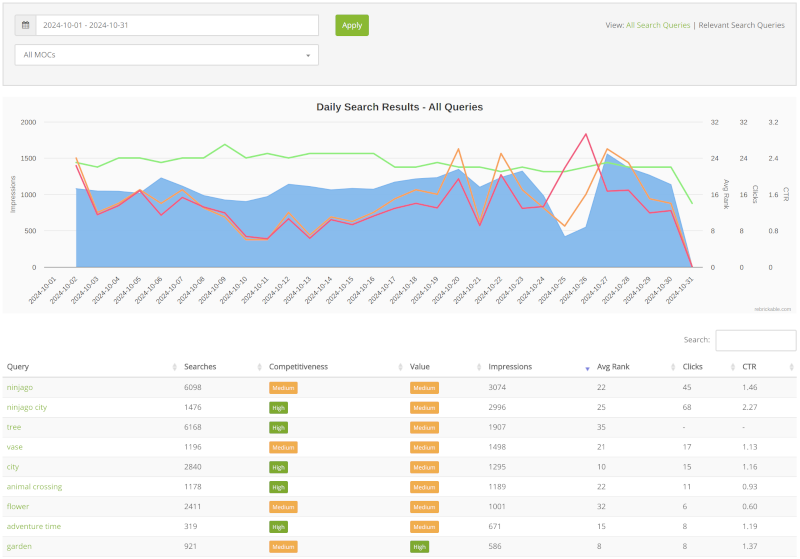Sort table by Clicks column
This screenshot has width=800, height=559.
tap(692, 367)
